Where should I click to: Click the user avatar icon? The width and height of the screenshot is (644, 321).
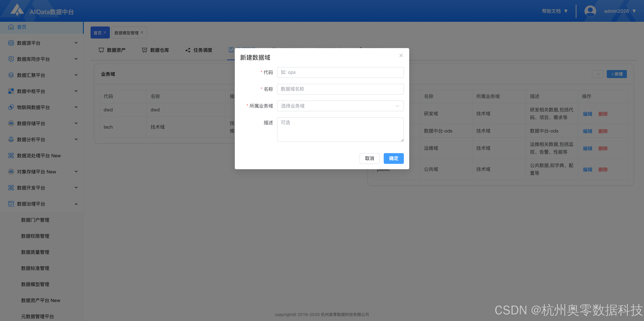tap(590, 11)
